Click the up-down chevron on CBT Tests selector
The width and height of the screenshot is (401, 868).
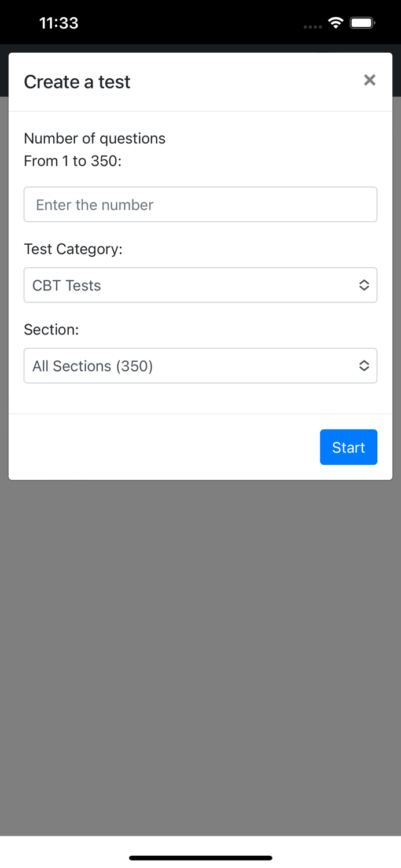click(x=364, y=285)
